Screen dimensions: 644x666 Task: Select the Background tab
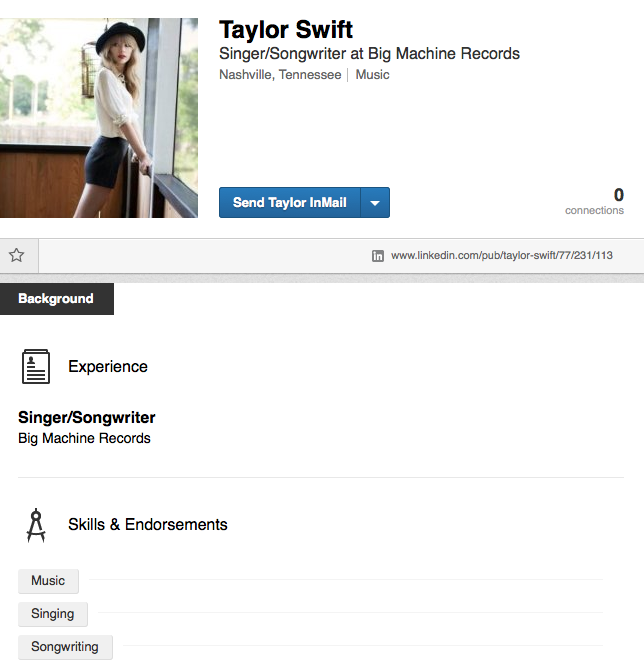pyautogui.click(x=56, y=299)
